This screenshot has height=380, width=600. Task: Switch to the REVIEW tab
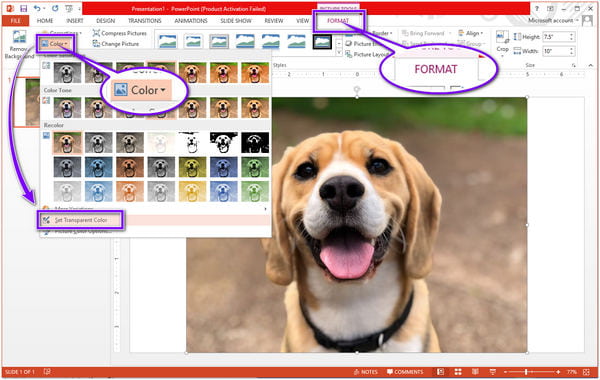(274, 21)
